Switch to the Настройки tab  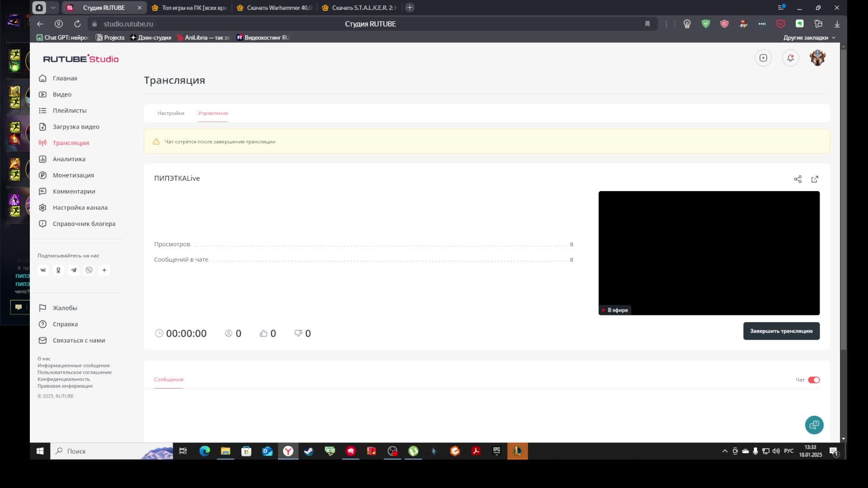point(171,113)
